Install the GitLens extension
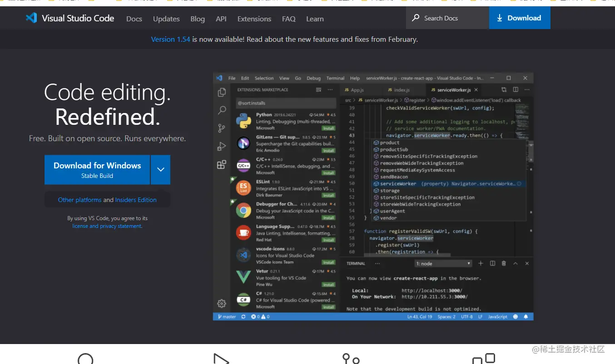 point(328,151)
